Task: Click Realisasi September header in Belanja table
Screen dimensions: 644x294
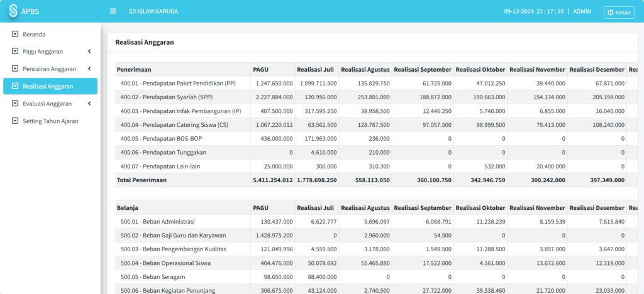Action: coord(423,208)
